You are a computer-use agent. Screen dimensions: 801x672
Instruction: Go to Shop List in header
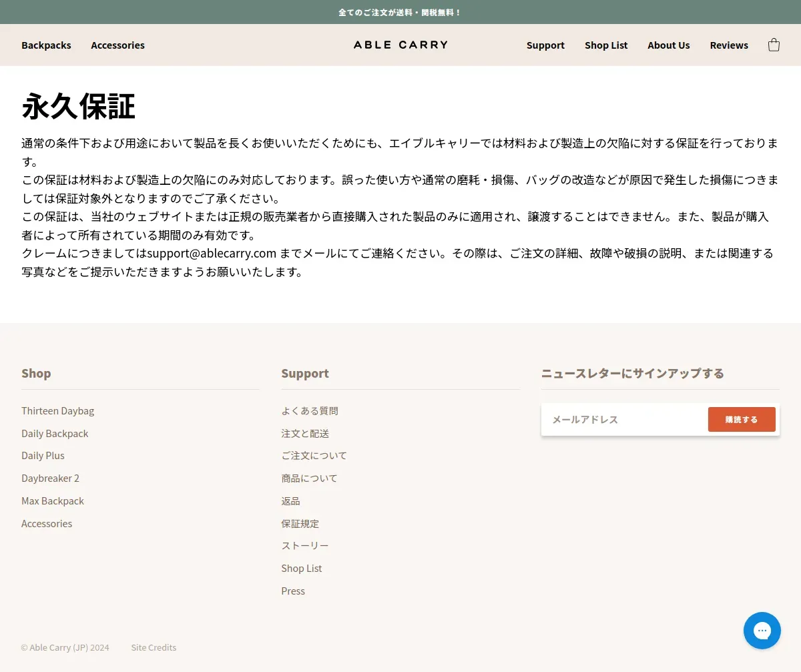click(606, 45)
